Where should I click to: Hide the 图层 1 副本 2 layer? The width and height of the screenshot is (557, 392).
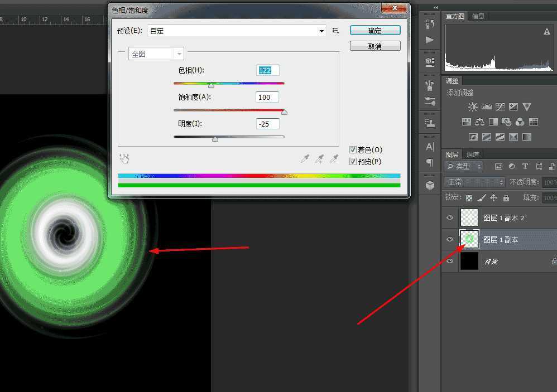tap(450, 217)
